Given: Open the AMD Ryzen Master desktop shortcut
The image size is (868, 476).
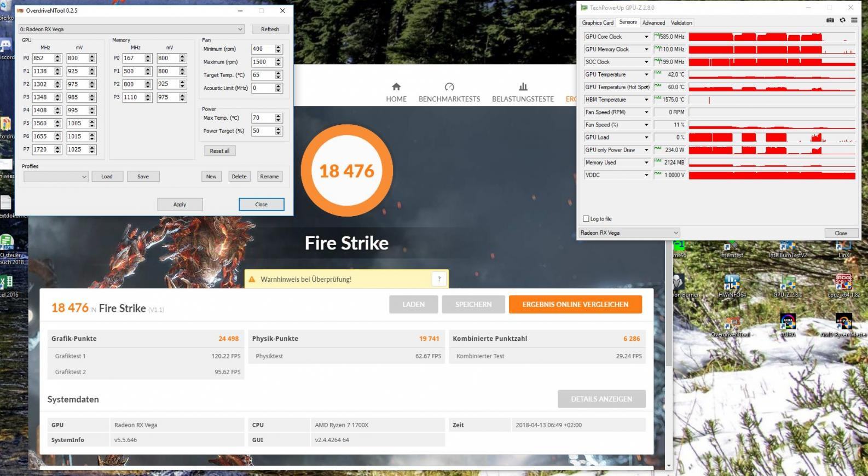Looking at the screenshot, I should point(844,326).
